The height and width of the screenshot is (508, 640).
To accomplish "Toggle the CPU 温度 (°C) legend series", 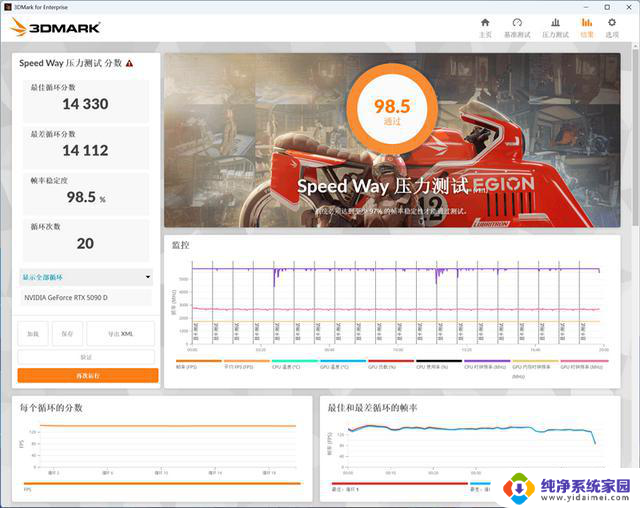I will [295, 364].
